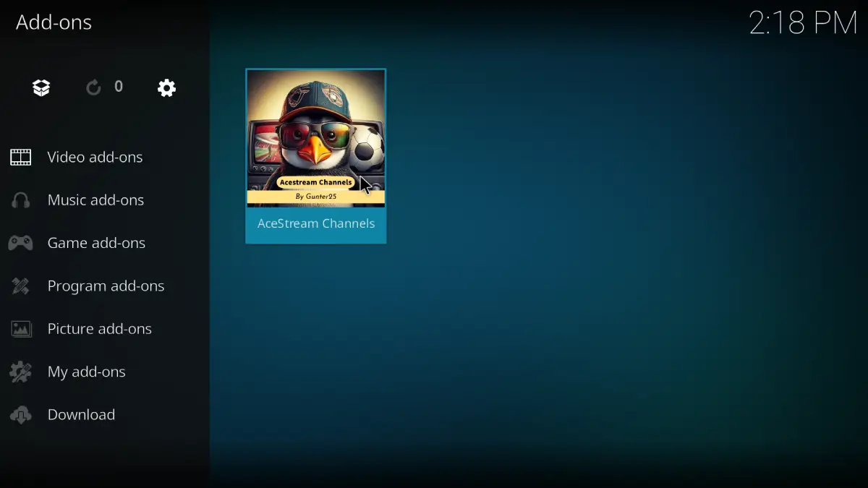Image resolution: width=868 pixels, height=488 pixels.
Task: Open Game add-ons section
Action: 96,243
